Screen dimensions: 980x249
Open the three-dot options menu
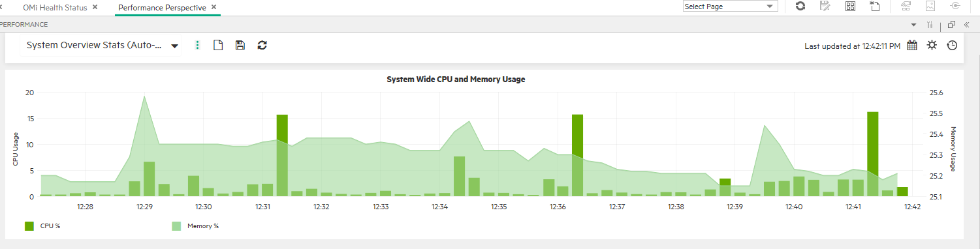coord(197,45)
